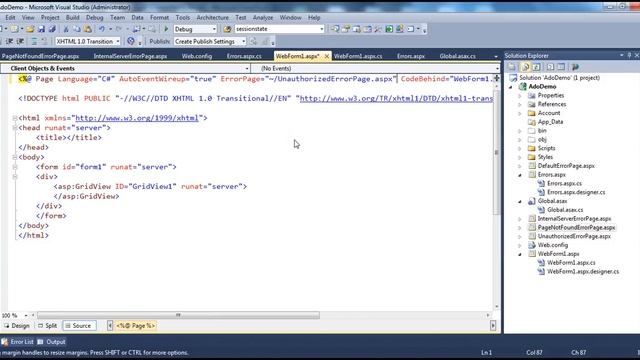Click the Error List icon in bottom bar

click(x=4, y=342)
